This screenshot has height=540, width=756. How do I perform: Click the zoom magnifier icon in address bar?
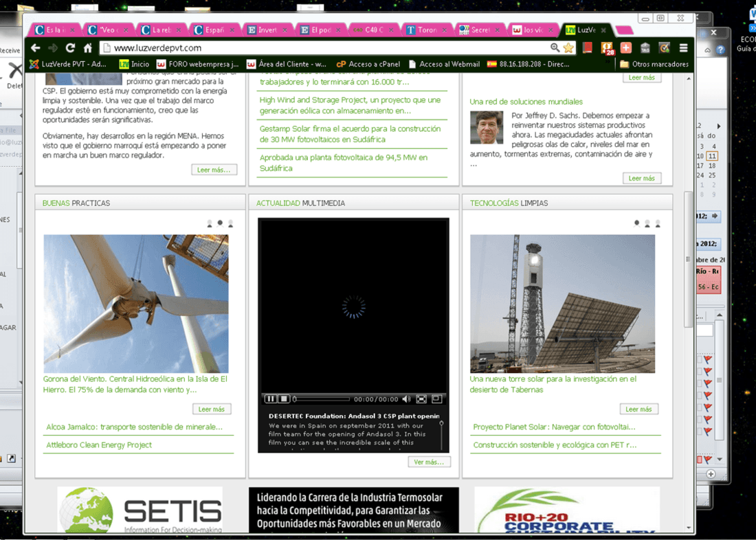[555, 47]
